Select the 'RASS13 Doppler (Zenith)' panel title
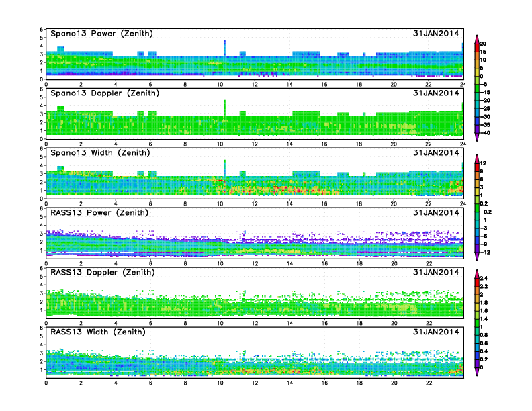The height and width of the screenshot is (411, 532). coord(103,272)
